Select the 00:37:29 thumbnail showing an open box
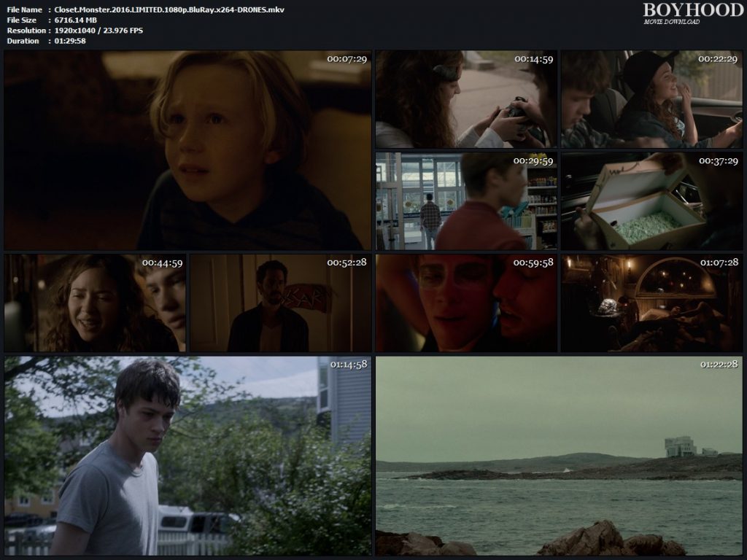Screen dimensions: 747x560 [651, 201]
